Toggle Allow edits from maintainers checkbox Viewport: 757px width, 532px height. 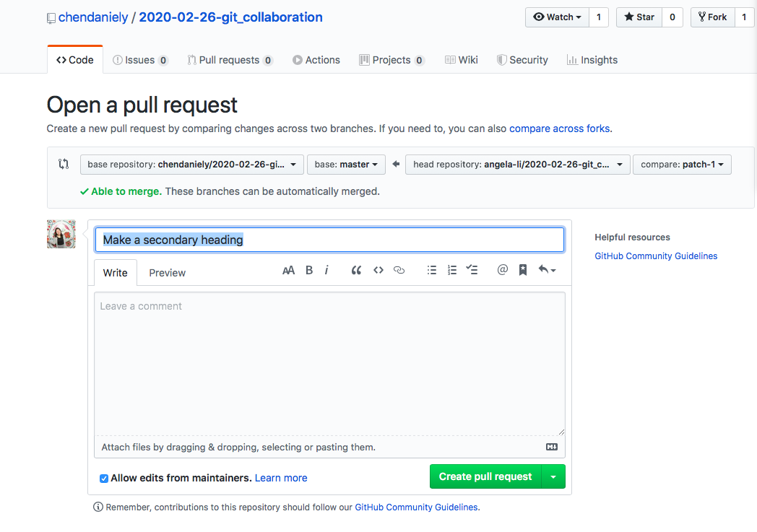(x=104, y=478)
